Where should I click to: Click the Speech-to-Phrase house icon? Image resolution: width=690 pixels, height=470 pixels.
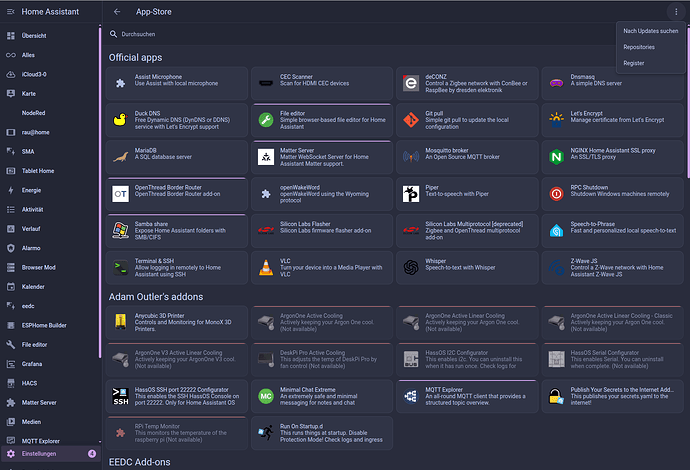click(x=556, y=231)
